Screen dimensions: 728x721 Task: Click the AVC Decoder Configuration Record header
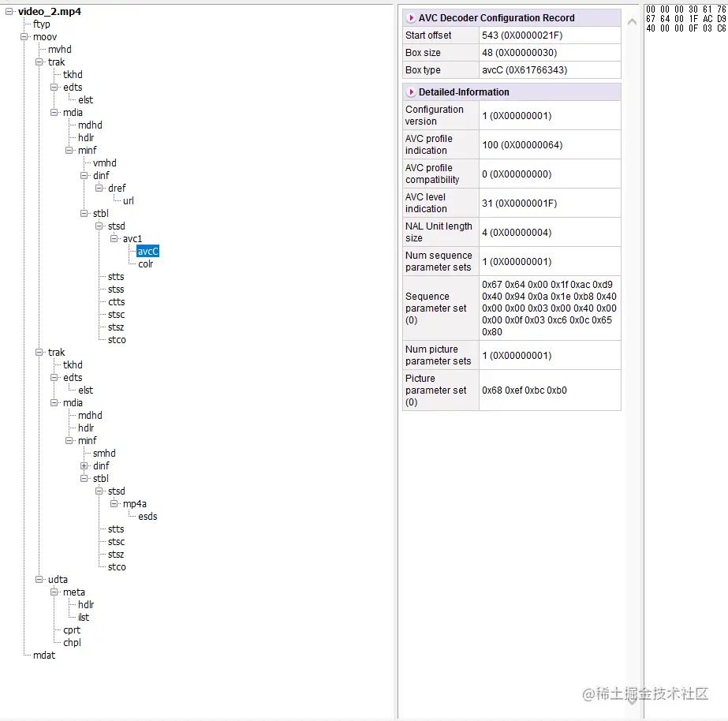pos(512,18)
